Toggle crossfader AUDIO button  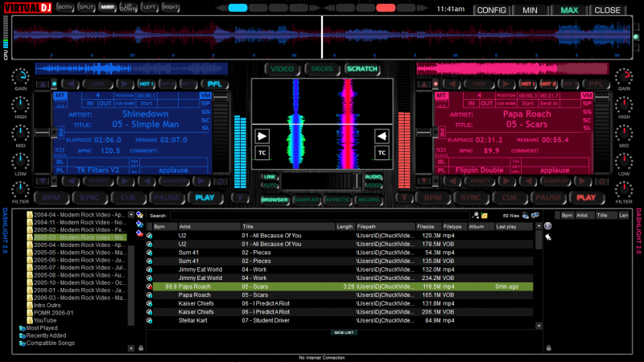[374, 177]
